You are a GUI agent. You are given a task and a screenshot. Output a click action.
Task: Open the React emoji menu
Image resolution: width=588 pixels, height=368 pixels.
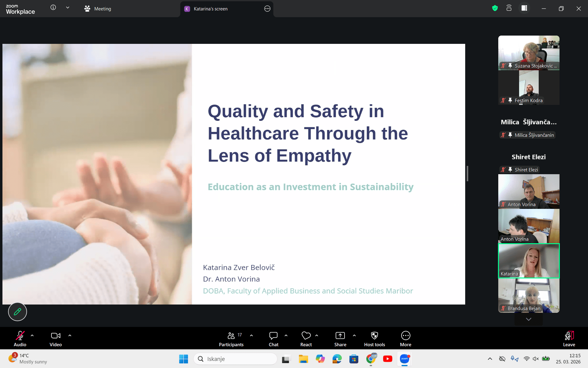(x=306, y=339)
